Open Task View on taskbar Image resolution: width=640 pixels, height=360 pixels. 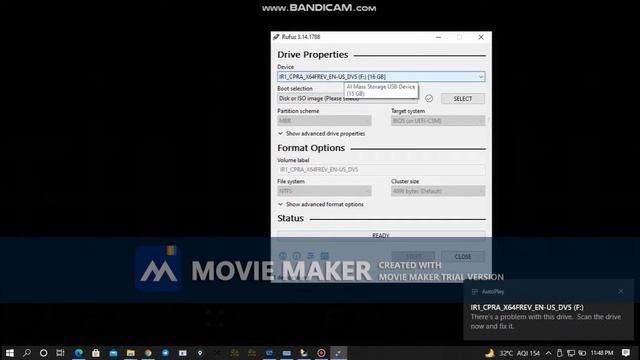point(60,353)
